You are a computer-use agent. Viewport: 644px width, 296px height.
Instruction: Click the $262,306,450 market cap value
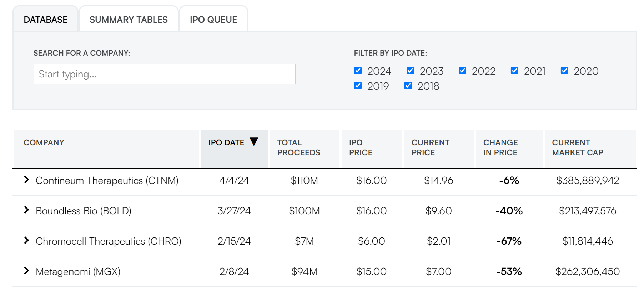click(x=588, y=272)
